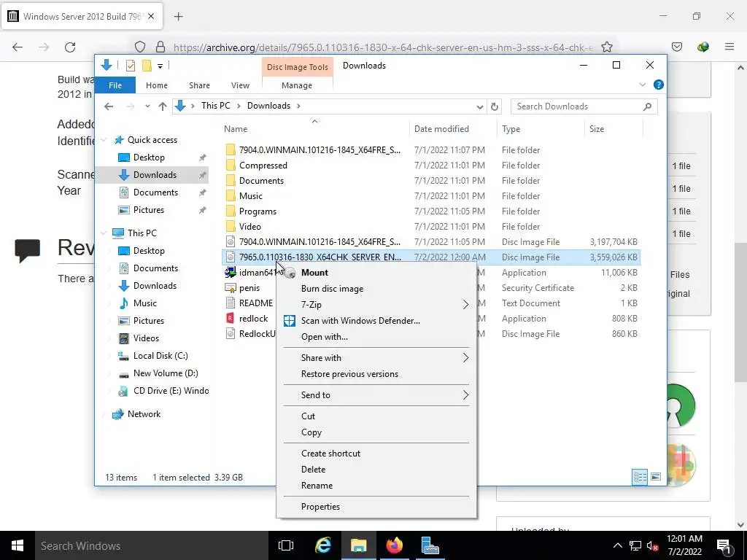Open Share with submenu
Image resolution: width=747 pixels, height=560 pixels.
pos(376,358)
